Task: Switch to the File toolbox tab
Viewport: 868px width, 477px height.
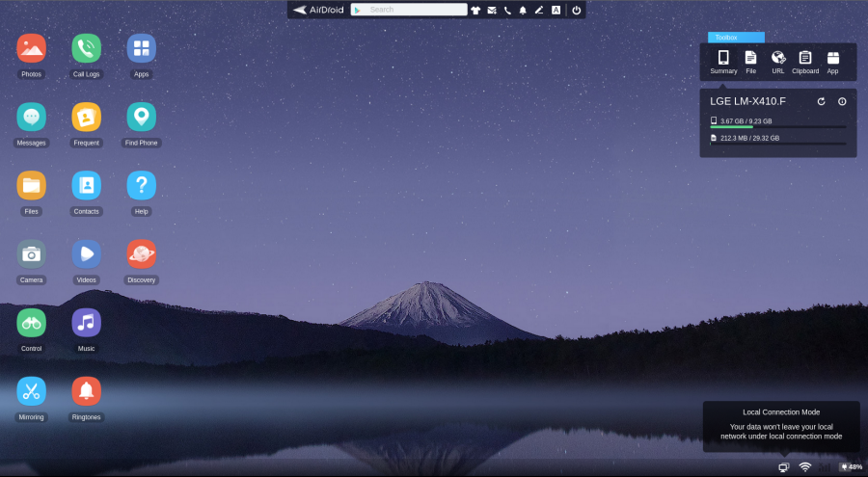Action: tap(750, 62)
